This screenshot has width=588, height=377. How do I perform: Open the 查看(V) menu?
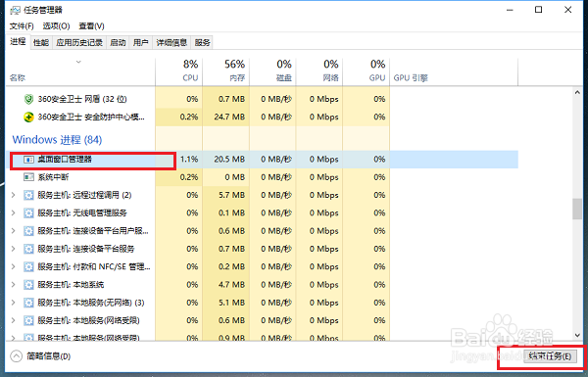pos(91,25)
